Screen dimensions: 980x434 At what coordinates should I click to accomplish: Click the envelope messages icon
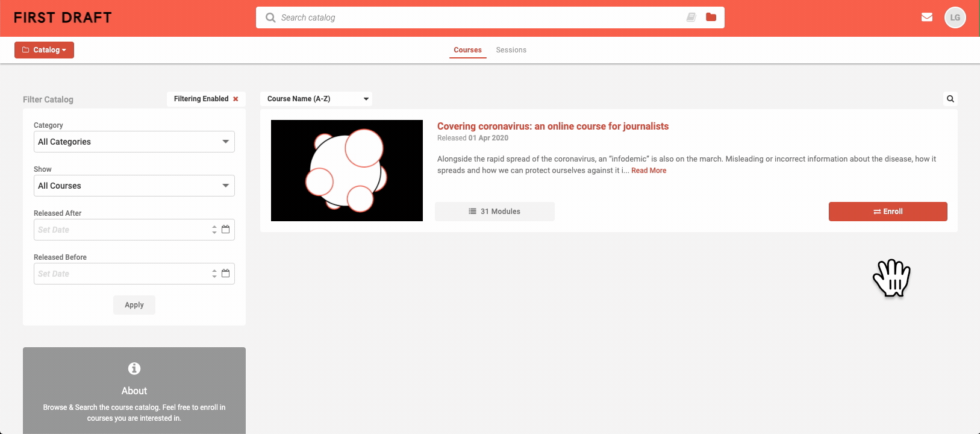927,17
